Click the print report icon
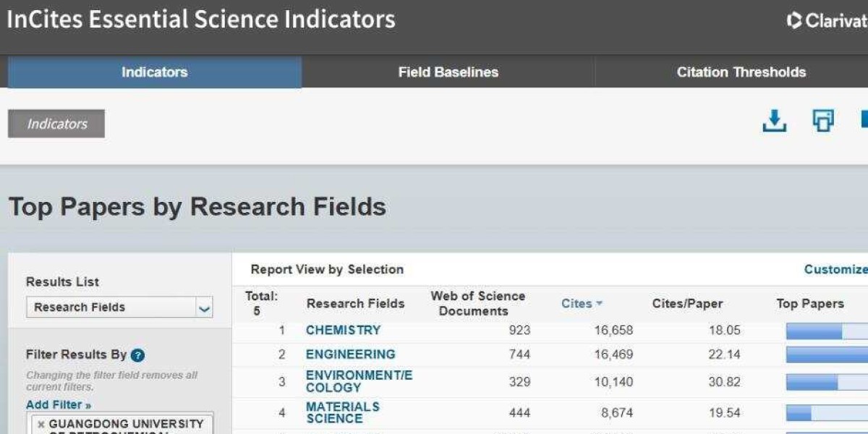Viewport: 868px width, 434px height. click(x=822, y=121)
